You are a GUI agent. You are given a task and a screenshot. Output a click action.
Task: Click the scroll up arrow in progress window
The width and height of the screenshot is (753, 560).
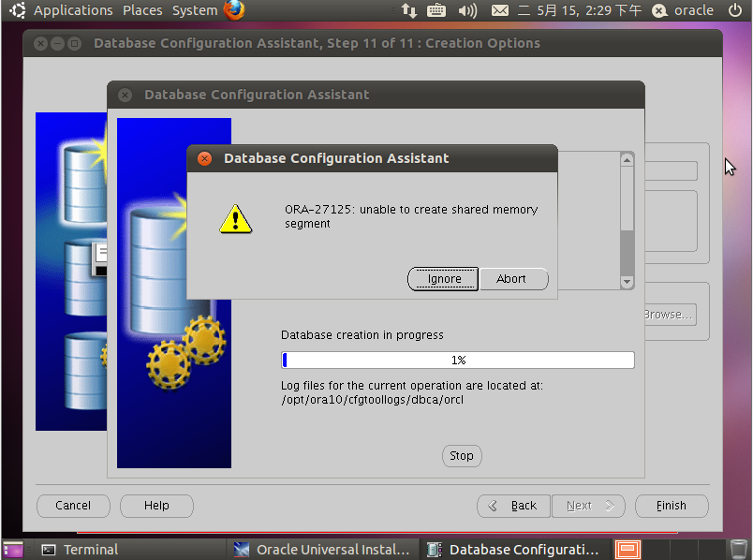click(x=627, y=159)
